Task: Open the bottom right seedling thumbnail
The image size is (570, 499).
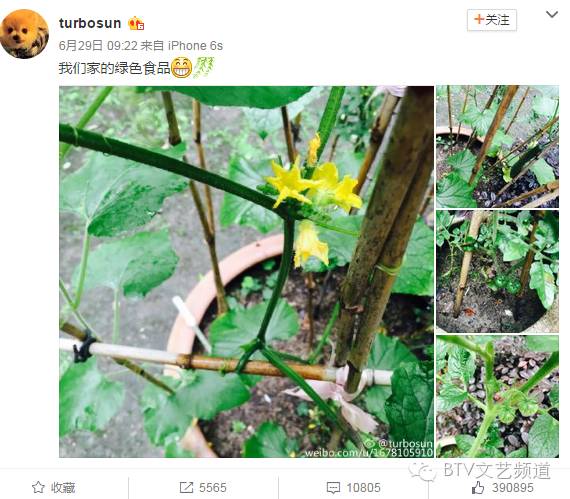Action: (x=497, y=397)
